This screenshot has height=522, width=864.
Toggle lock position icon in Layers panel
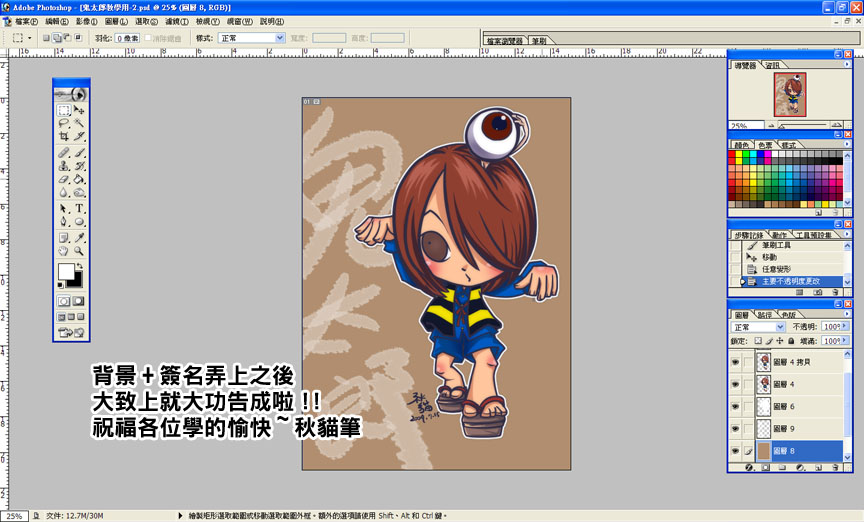780,341
